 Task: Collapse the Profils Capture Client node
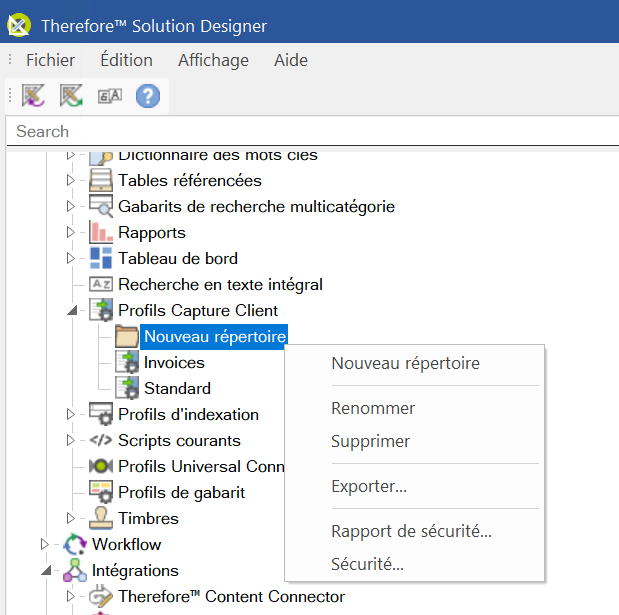pos(71,311)
